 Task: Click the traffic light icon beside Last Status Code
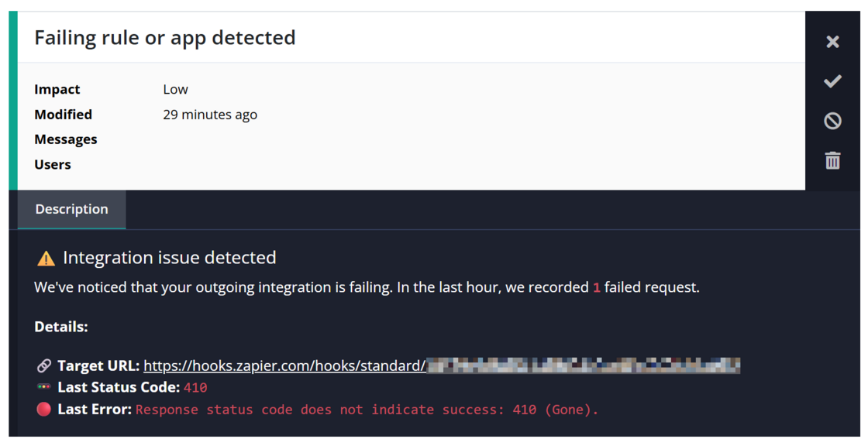point(43,387)
